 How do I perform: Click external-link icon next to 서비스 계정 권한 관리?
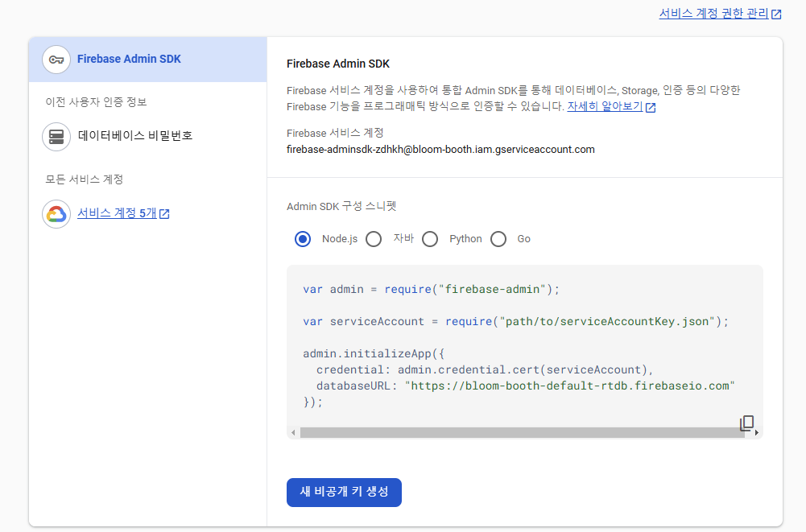pyautogui.click(x=777, y=14)
